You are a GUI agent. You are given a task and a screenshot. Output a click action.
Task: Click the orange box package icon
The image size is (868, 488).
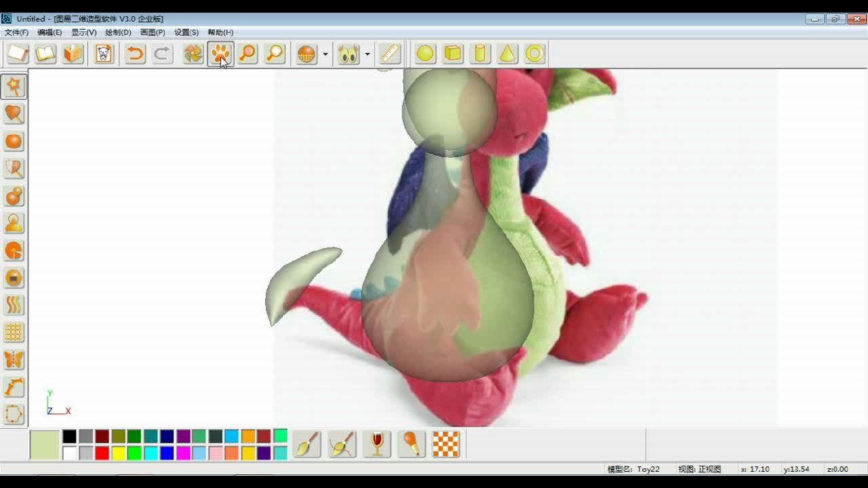73,54
